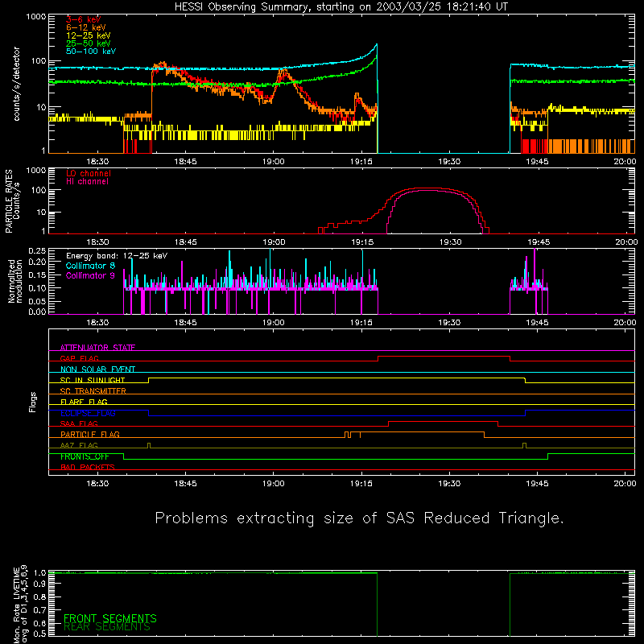The width and height of the screenshot is (644, 644).
Task: Click the ECLIPSE FLAG label
Action: pos(88,413)
